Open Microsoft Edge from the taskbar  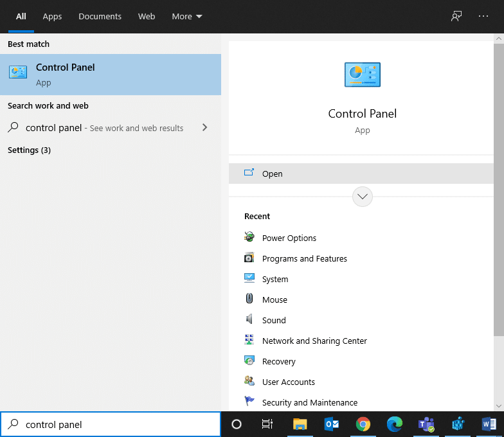coord(394,424)
